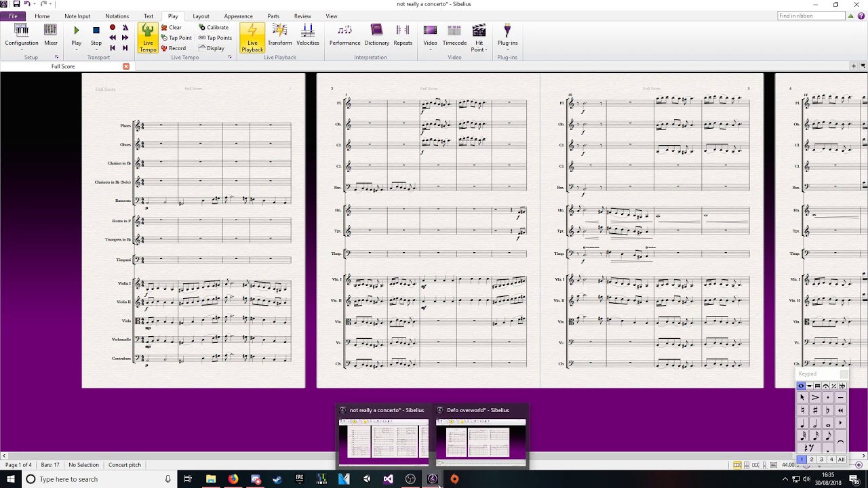Open Velocities panel
Viewport: 868px width, 488px height.
coord(308,34)
